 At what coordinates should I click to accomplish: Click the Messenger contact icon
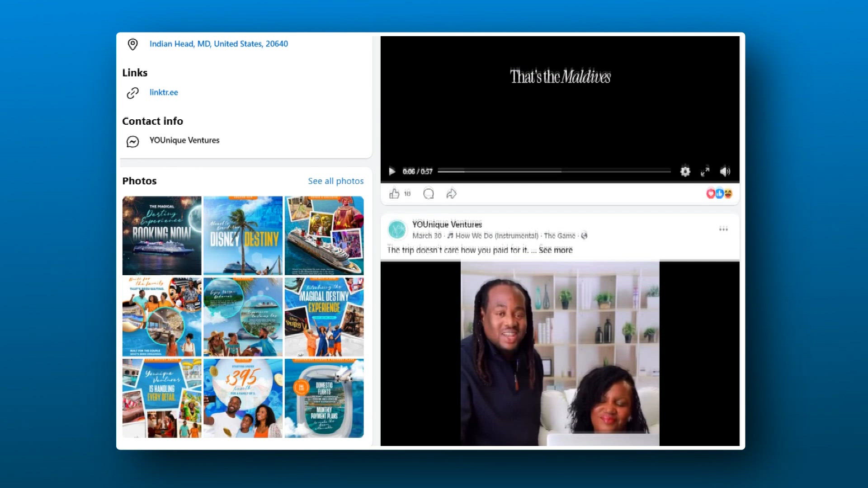pos(132,141)
